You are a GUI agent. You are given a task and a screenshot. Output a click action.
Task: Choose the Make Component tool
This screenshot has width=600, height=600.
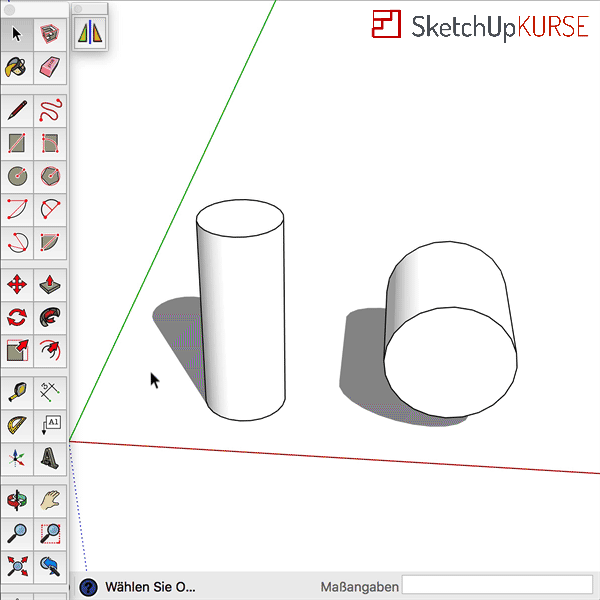[x=50, y=35]
